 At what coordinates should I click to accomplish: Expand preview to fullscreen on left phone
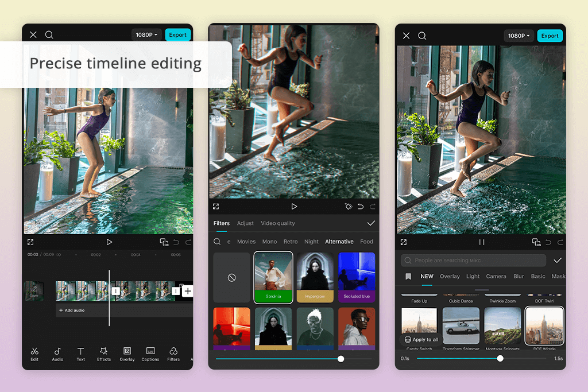point(30,242)
